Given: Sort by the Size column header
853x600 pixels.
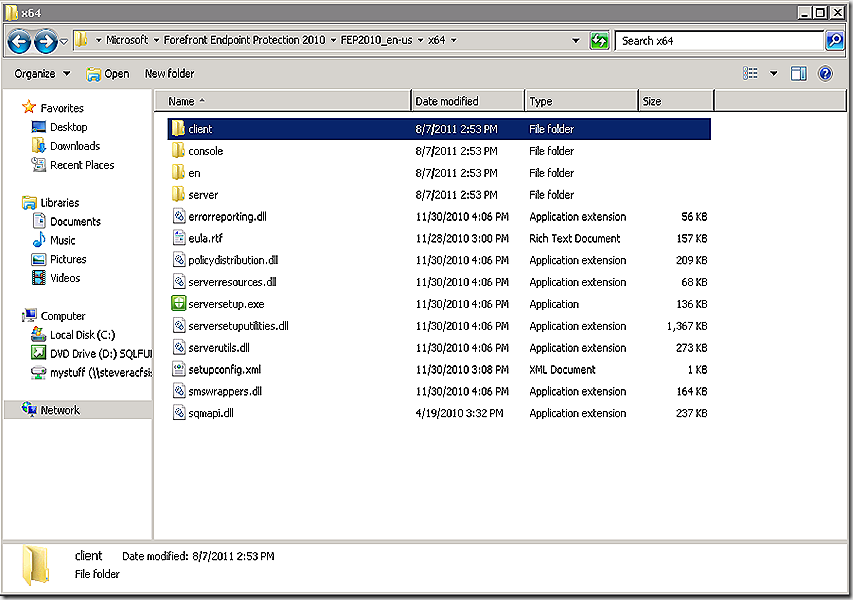Looking at the screenshot, I should coord(676,101).
